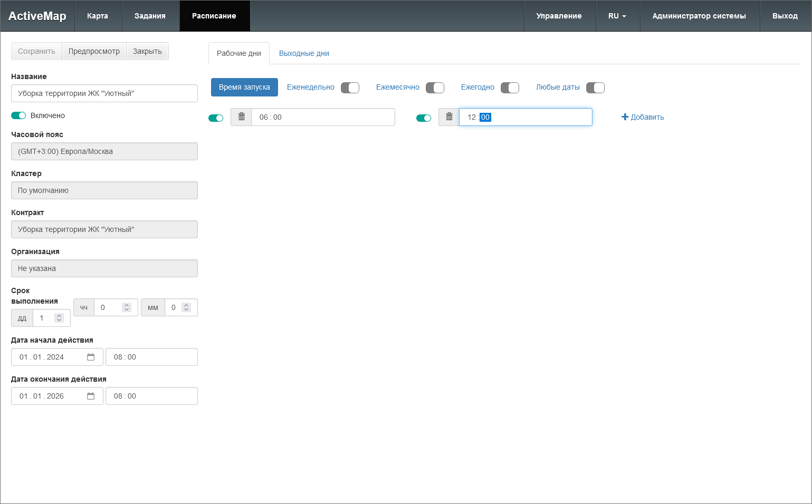Open the Задания menu item
This screenshot has height=504, width=812.
(150, 16)
